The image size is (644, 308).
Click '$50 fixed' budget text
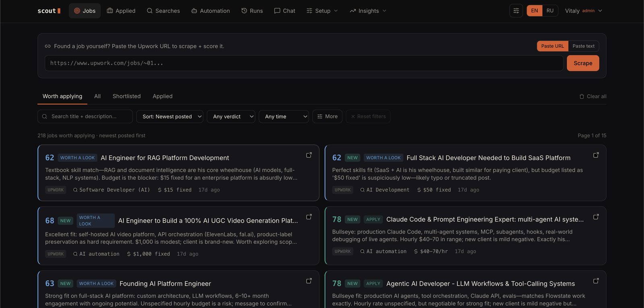click(x=434, y=190)
